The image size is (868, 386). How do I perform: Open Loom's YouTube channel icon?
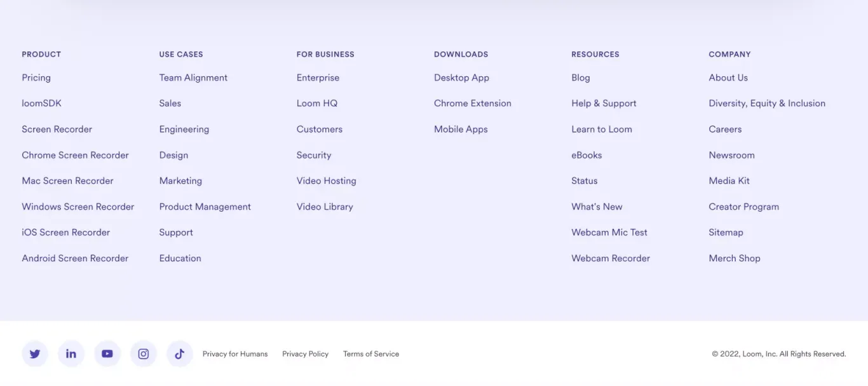(x=107, y=354)
